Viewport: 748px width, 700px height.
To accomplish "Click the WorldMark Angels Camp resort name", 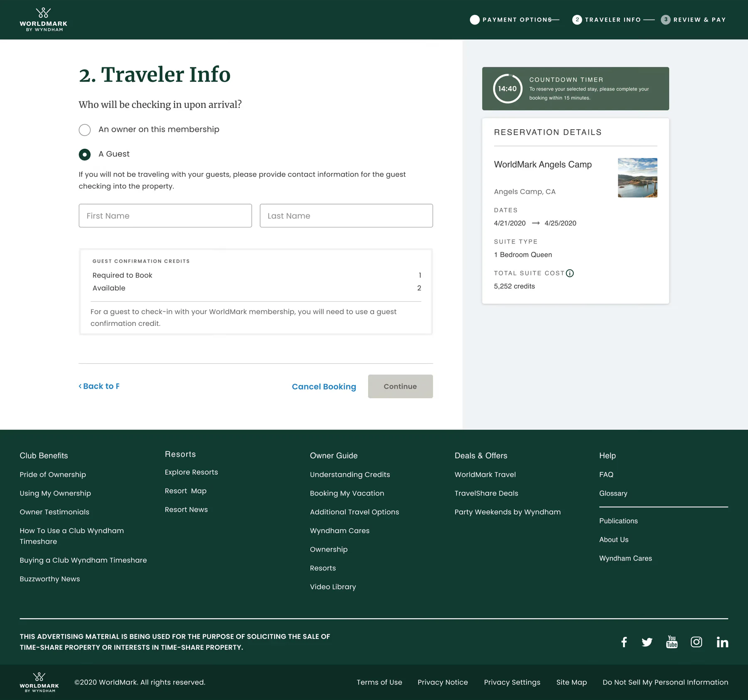I will [543, 165].
